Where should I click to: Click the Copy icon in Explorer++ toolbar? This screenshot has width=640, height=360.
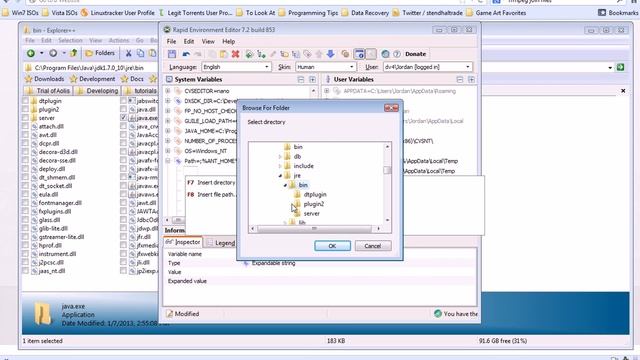pos(140,53)
